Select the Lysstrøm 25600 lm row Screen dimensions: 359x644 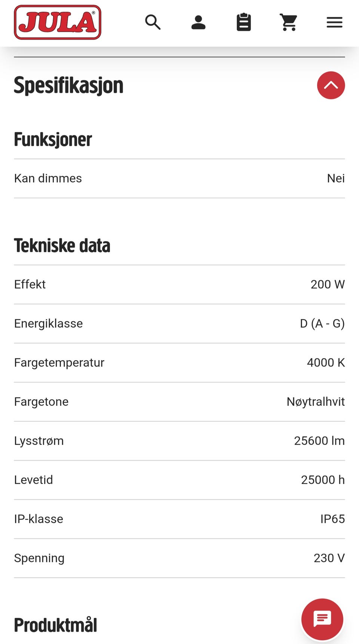click(179, 441)
